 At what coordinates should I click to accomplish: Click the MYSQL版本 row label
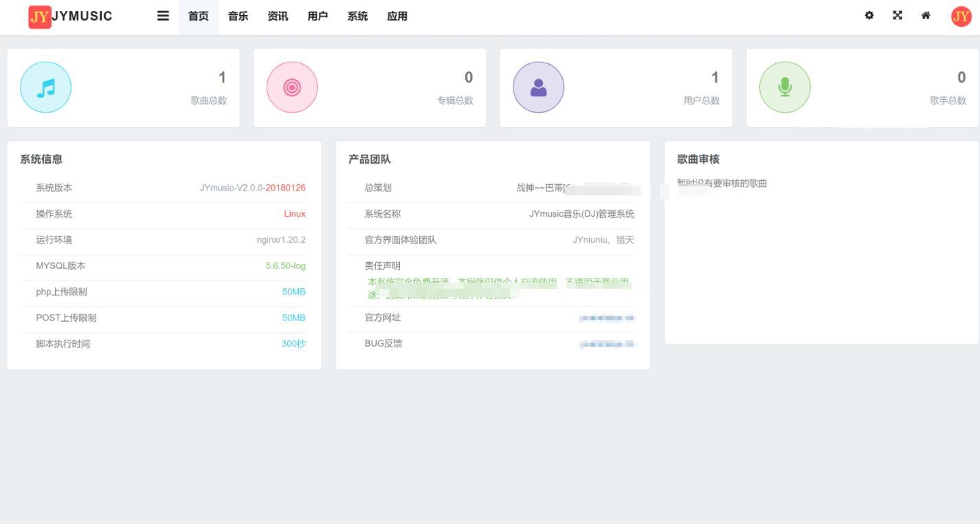click(61, 266)
